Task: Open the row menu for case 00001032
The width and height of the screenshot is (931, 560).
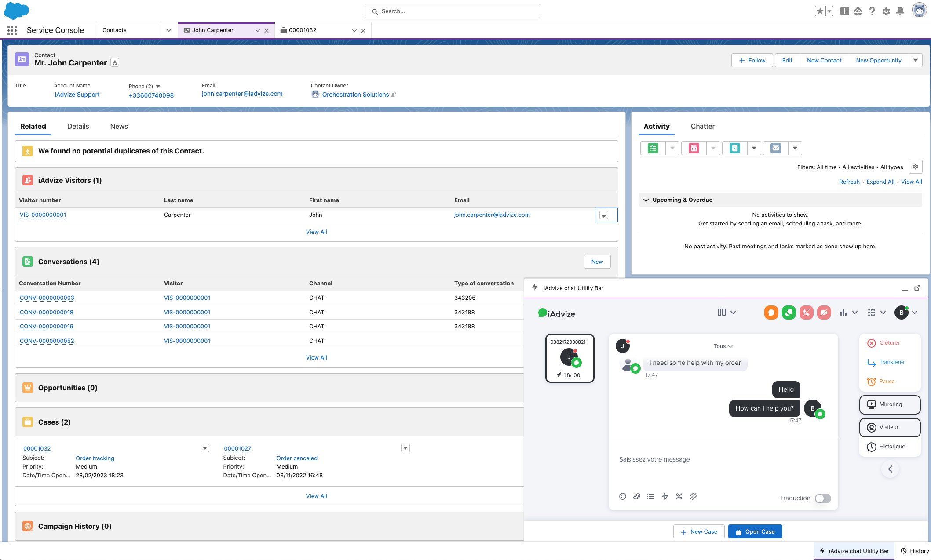Action: pyautogui.click(x=204, y=448)
